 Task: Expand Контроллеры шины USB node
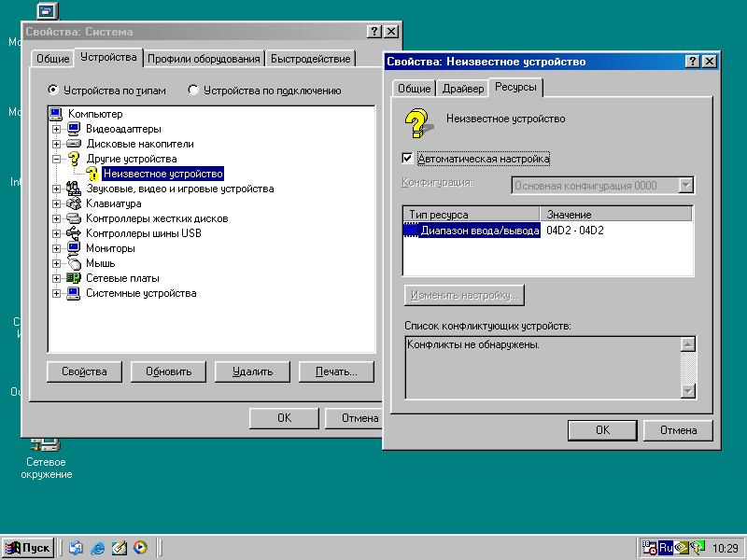tap(56, 234)
